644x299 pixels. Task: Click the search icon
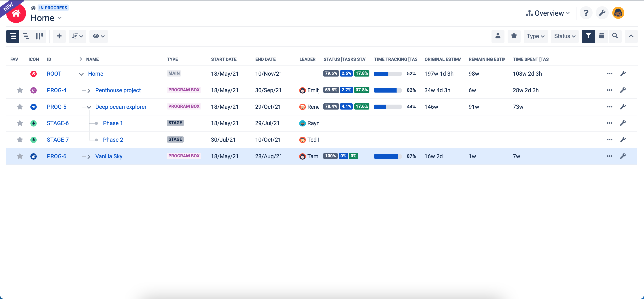pyautogui.click(x=615, y=36)
